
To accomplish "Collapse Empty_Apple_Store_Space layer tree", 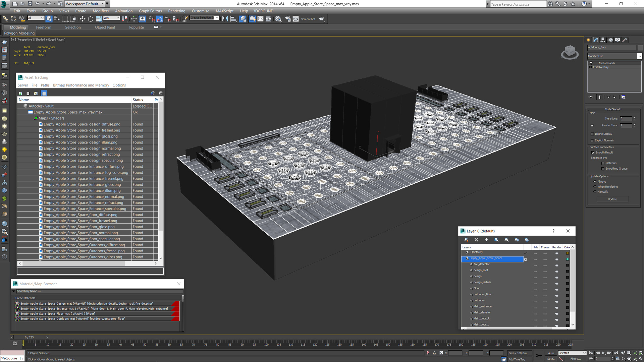I will [x=464, y=258].
